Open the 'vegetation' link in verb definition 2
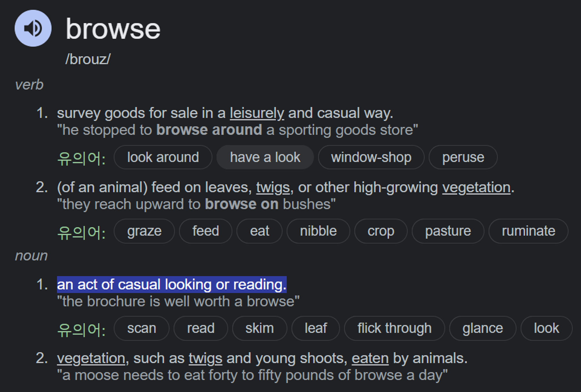Screen dimensions: 581x392 (x=476, y=187)
